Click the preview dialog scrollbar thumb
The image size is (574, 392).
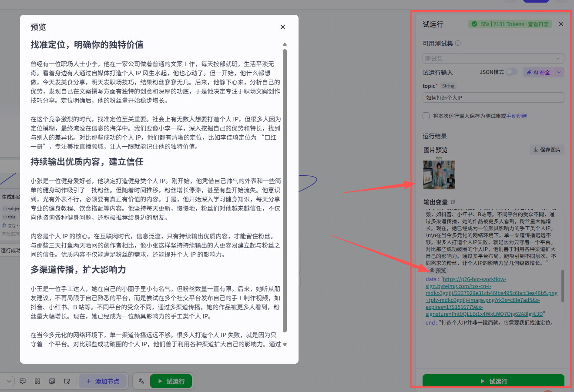[x=285, y=190]
